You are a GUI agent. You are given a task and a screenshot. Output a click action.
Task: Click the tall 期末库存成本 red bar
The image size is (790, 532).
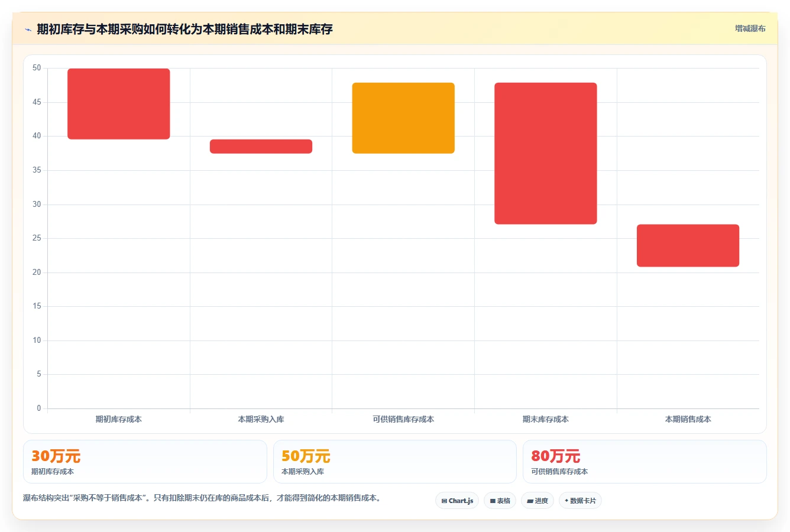tap(546, 154)
